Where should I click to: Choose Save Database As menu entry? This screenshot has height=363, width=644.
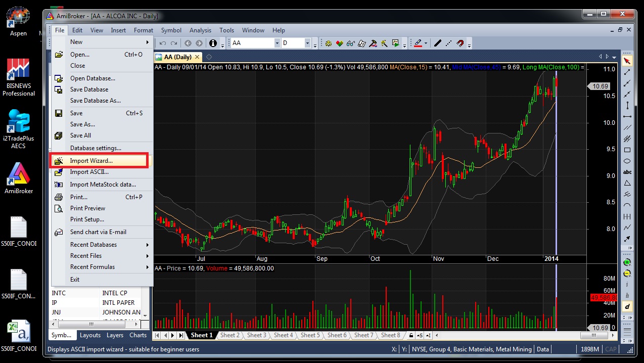coord(102,101)
